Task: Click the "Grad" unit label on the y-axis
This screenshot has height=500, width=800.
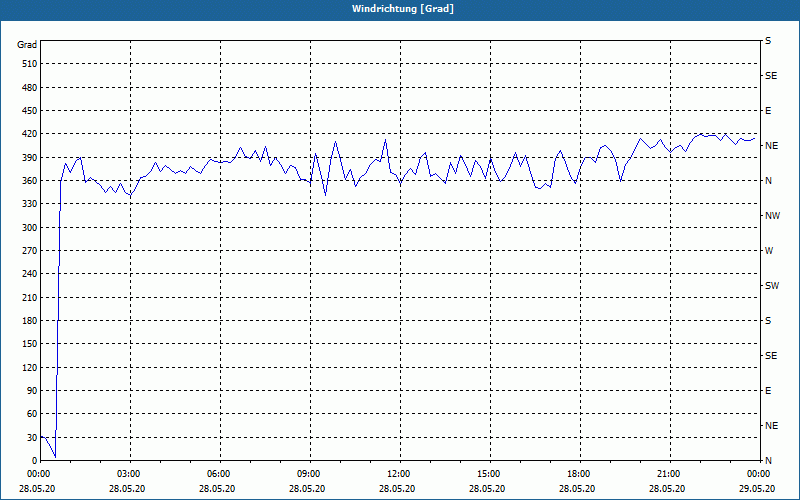Action: tap(27, 45)
